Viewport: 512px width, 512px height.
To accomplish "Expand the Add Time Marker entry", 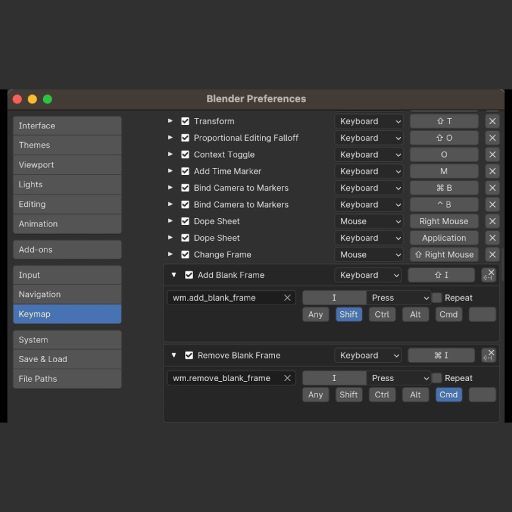I will click(170, 171).
